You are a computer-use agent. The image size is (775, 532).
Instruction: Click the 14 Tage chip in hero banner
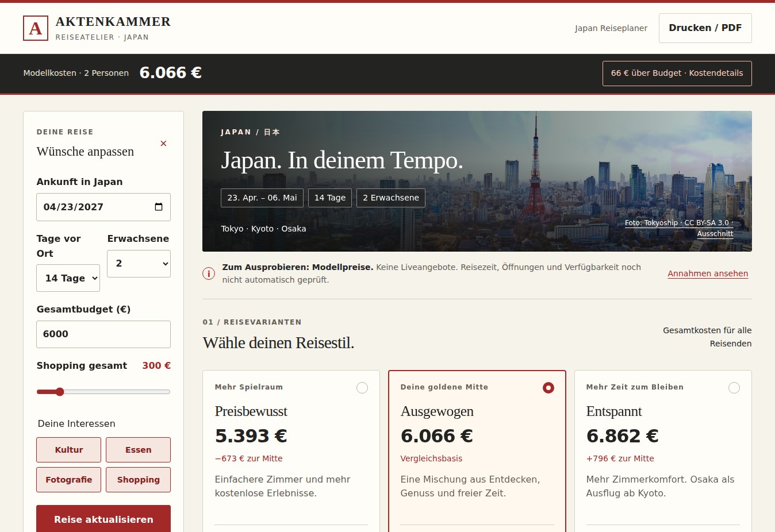tap(330, 198)
